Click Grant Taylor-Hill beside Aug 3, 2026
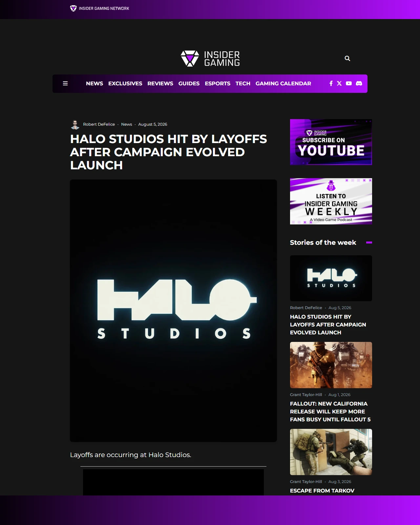Image resolution: width=420 pixels, height=525 pixels. 306,482
